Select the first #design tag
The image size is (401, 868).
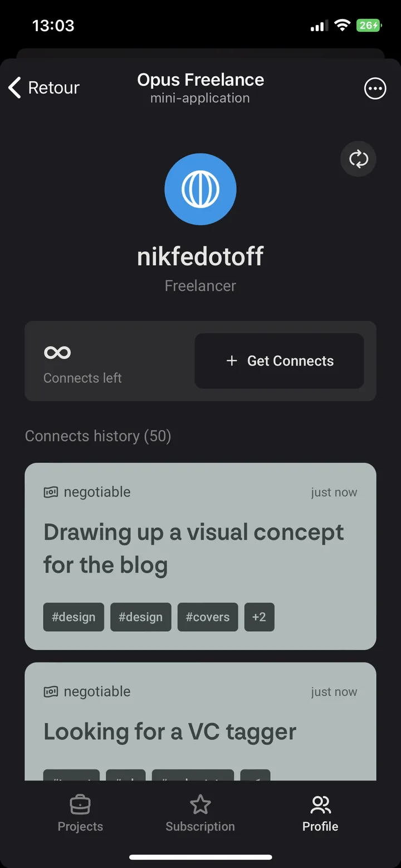[x=73, y=617]
